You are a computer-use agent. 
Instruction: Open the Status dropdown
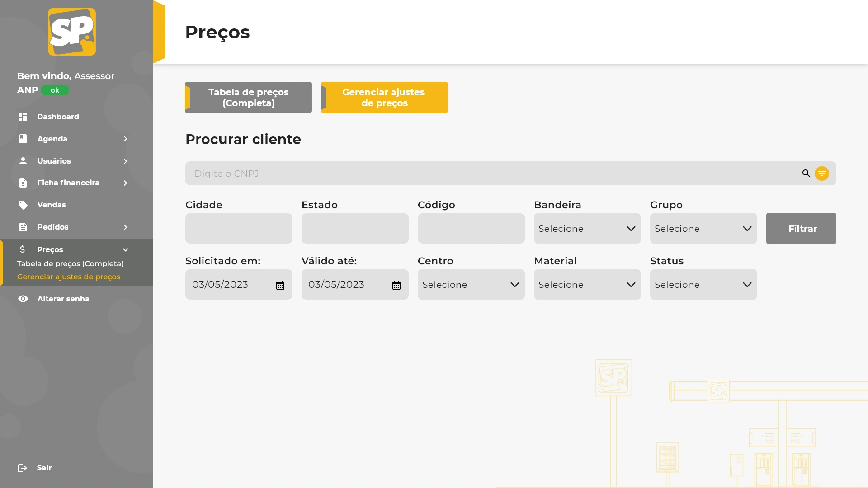(x=703, y=285)
